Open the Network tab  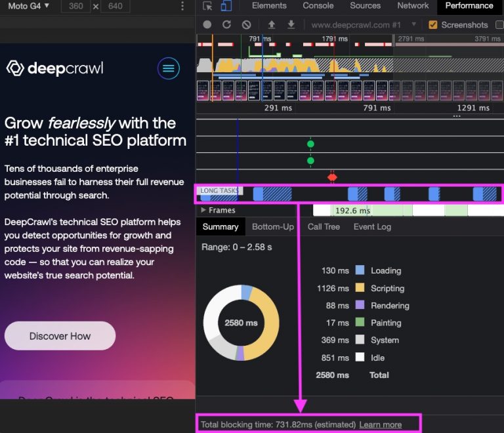click(413, 6)
